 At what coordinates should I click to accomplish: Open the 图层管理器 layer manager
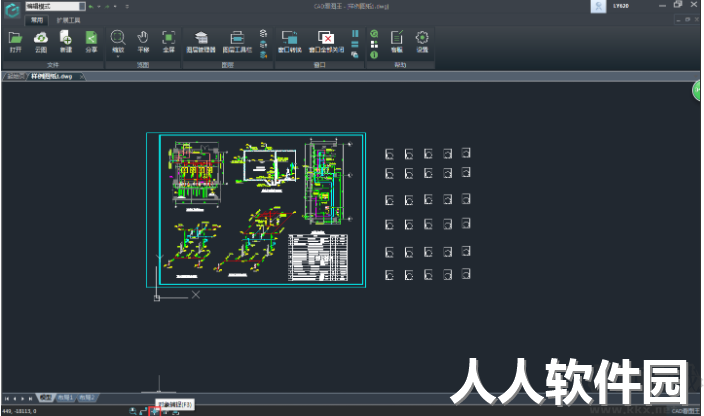point(201,42)
